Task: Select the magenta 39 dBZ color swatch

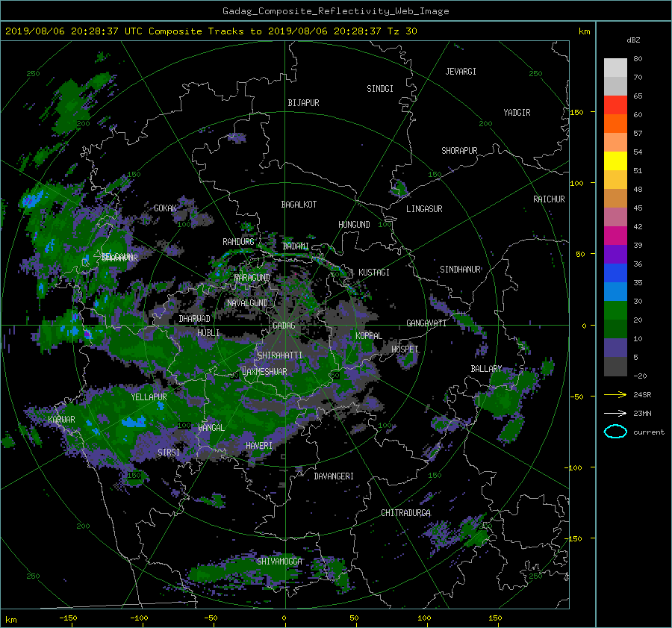Action: [615, 236]
